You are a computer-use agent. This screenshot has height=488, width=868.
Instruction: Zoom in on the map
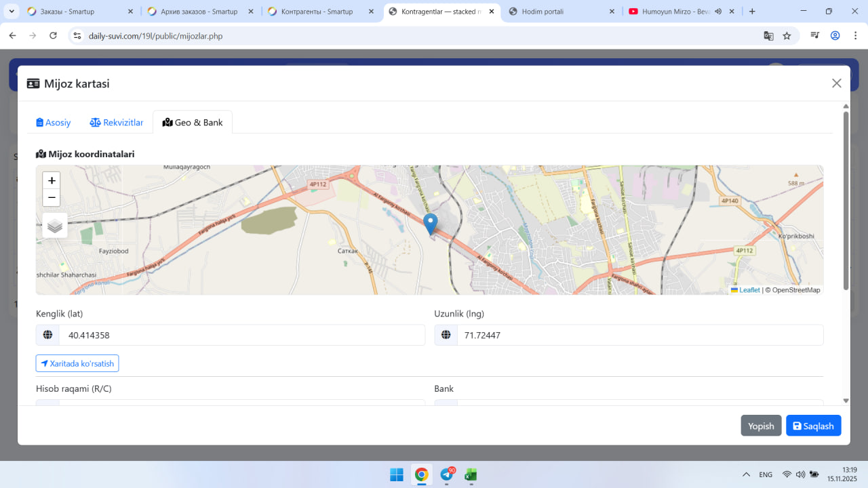point(52,180)
